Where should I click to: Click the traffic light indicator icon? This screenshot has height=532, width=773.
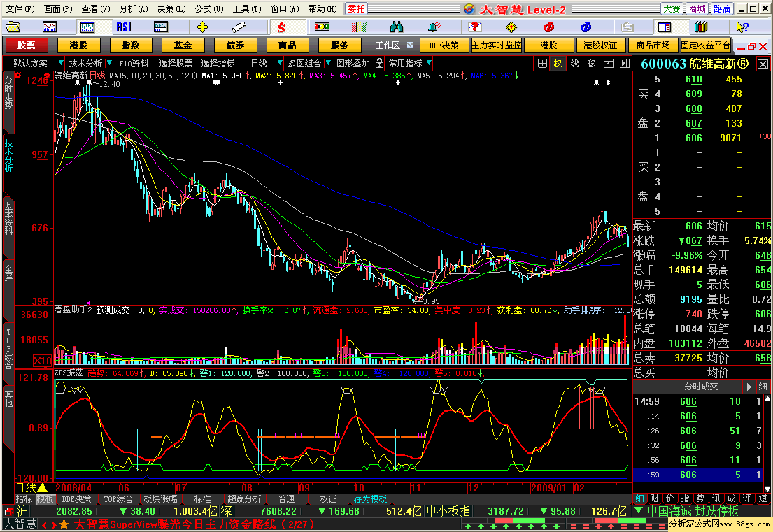tap(322, 27)
